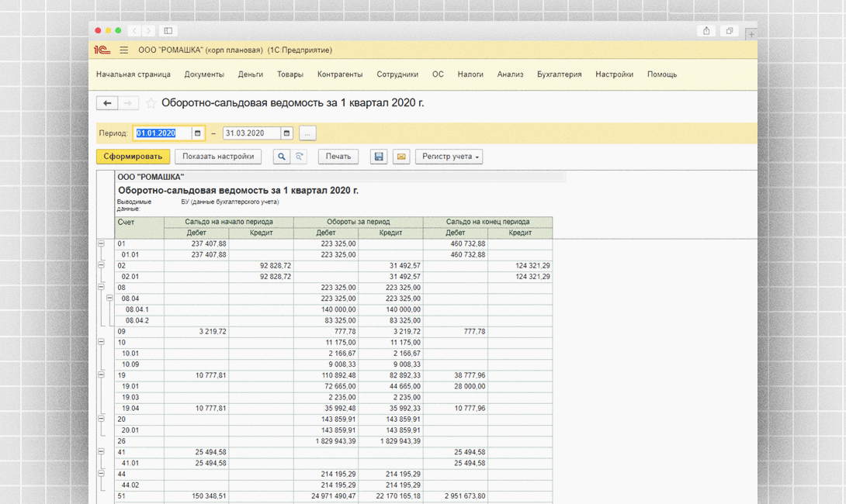The image size is (846, 504).
Task: Open the Бухгалтерия menu
Action: click(560, 74)
